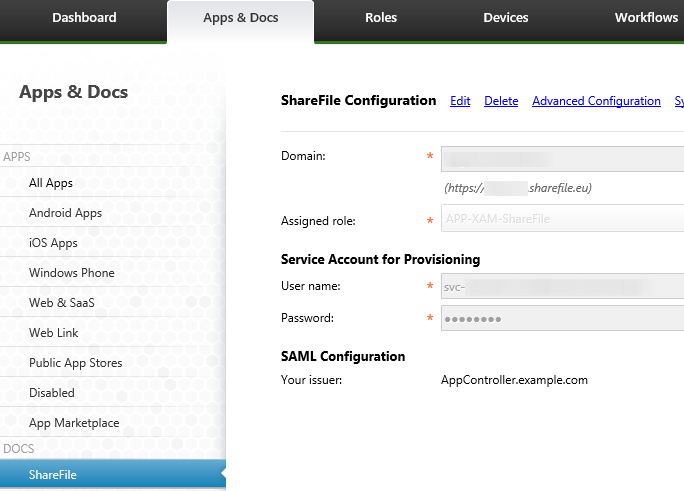This screenshot has width=684, height=491.
Task: Select ShareFile under Docs
Action: coord(113,474)
